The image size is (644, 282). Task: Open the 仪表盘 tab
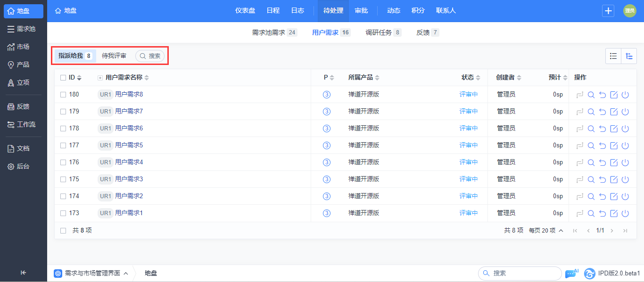tap(245, 10)
